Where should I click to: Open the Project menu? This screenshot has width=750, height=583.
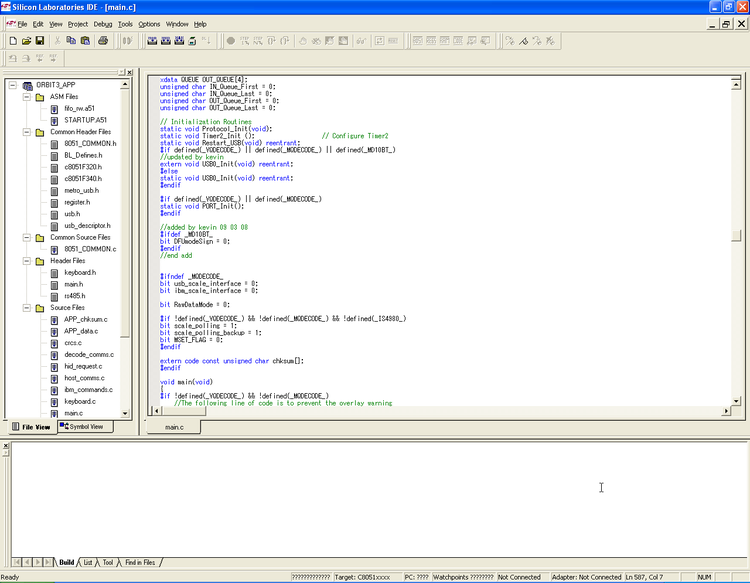pyautogui.click(x=77, y=23)
